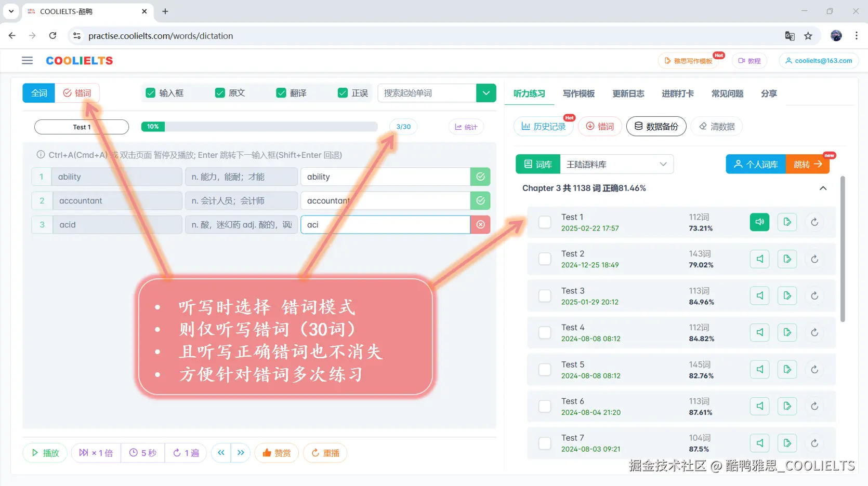Change interval 5秒 setting
This screenshot has width=868, height=486.
pyautogui.click(x=143, y=453)
